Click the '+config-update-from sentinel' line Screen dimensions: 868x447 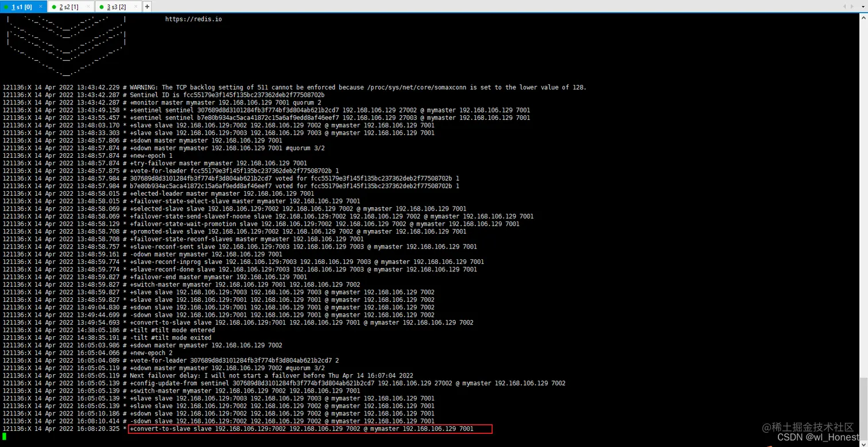click(284, 383)
